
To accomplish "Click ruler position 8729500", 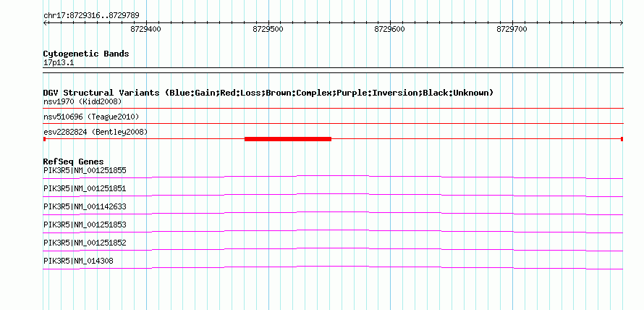I will [x=268, y=29].
